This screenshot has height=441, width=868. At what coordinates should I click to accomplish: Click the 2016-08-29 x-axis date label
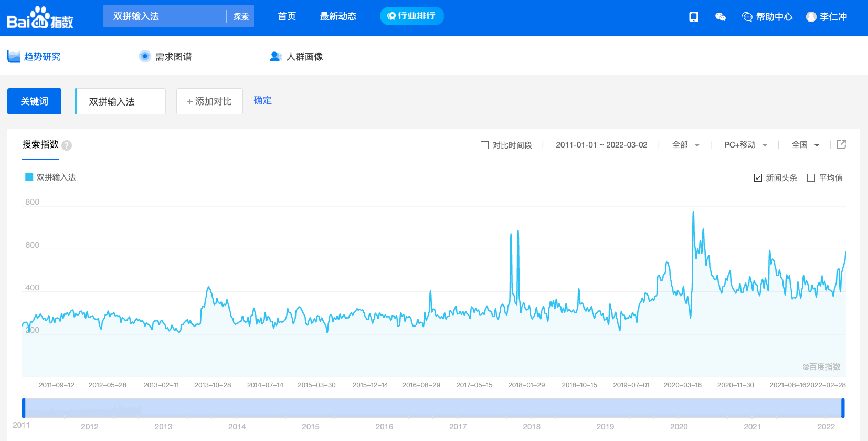tap(421, 385)
